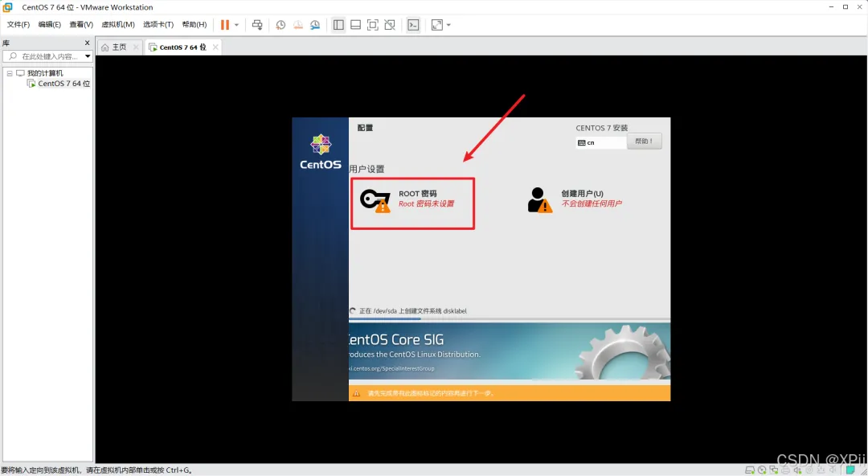
Task: Open the 查看(V) menu
Action: (x=81, y=24)
